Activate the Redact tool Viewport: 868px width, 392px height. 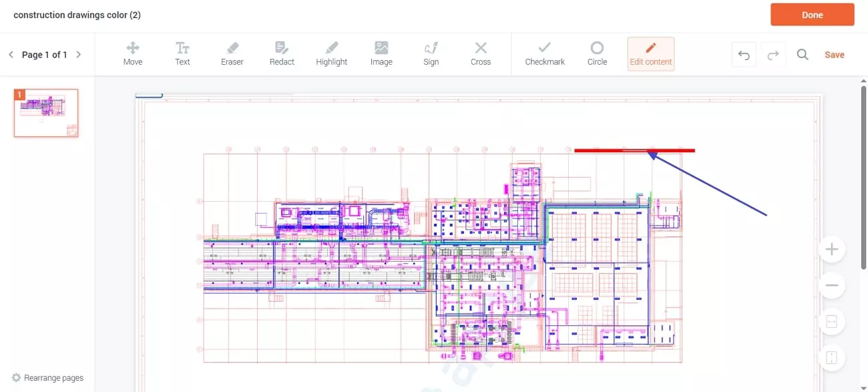(282, 54)
